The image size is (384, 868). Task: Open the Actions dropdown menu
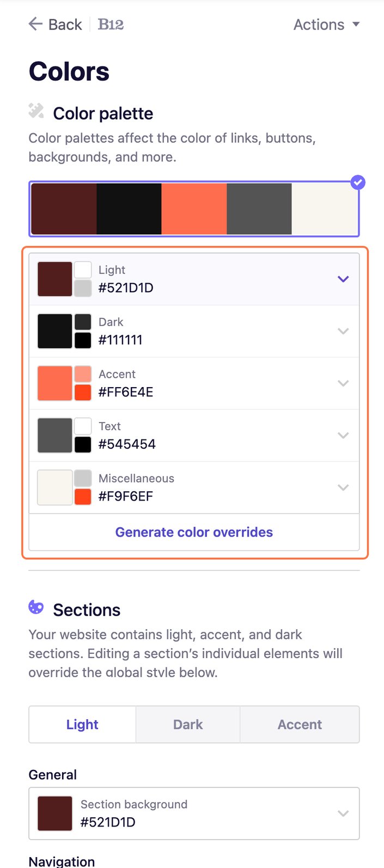[x=326, y=24]
